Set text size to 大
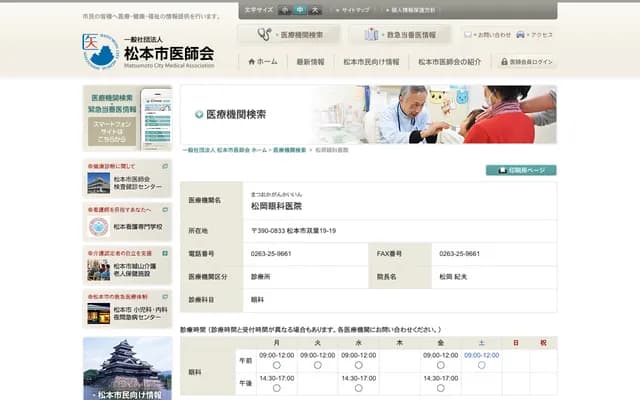Viewport: 640px width, 400px height. coord(315,9)
